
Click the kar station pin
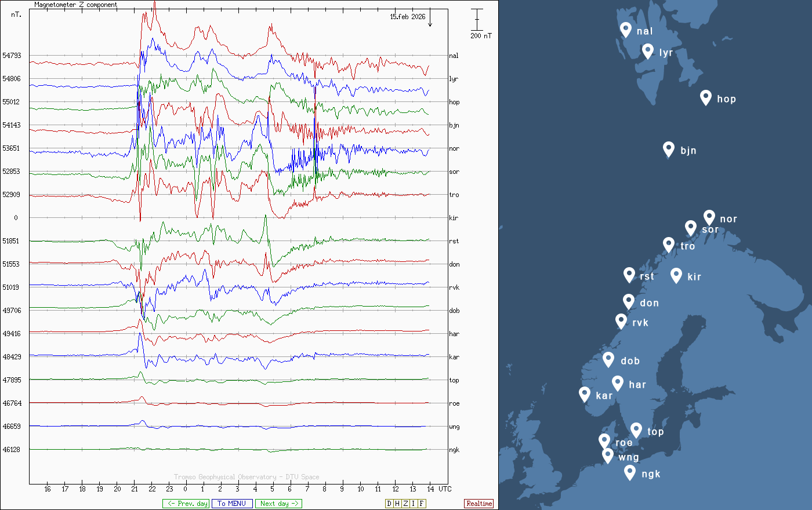click(585, 394)
